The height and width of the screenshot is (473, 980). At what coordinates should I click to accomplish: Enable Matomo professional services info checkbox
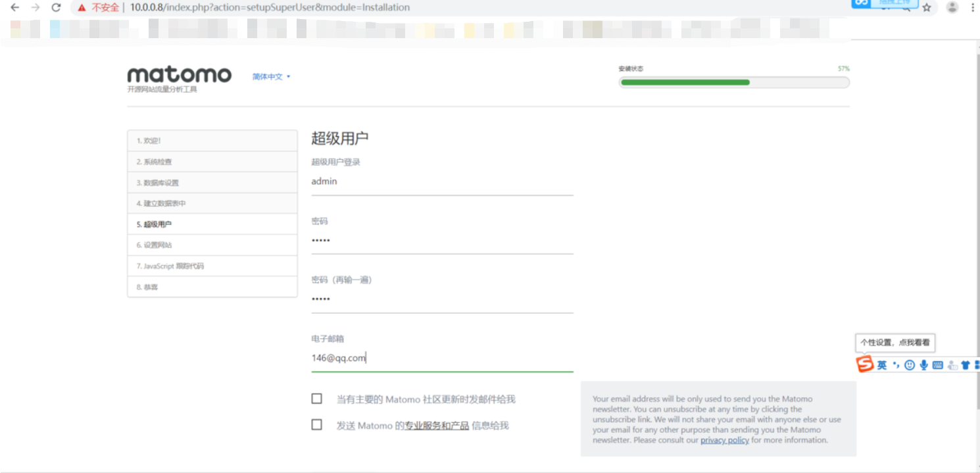point(317,425)
